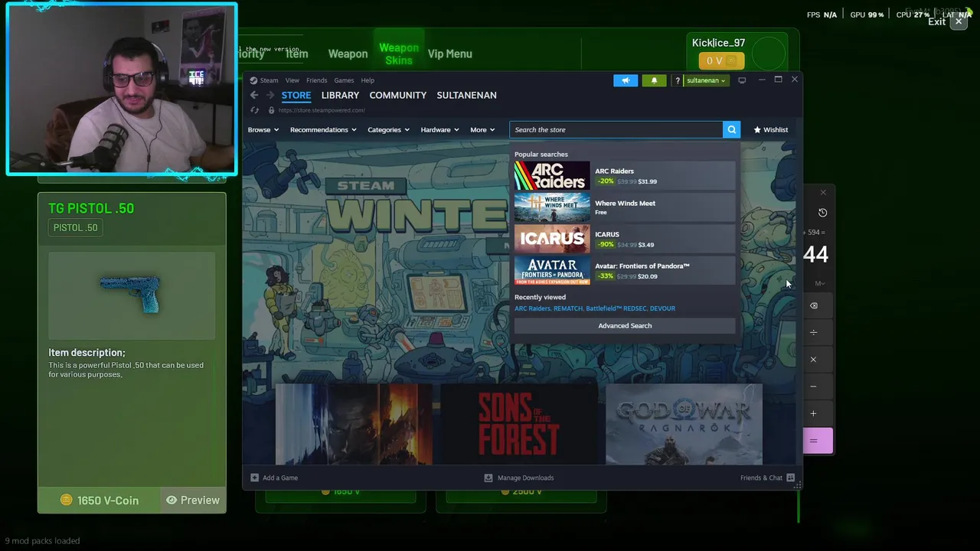Open Sons of the Forest capsule
The height and width of the screenshot is (551, 980).
click(519, 424)
